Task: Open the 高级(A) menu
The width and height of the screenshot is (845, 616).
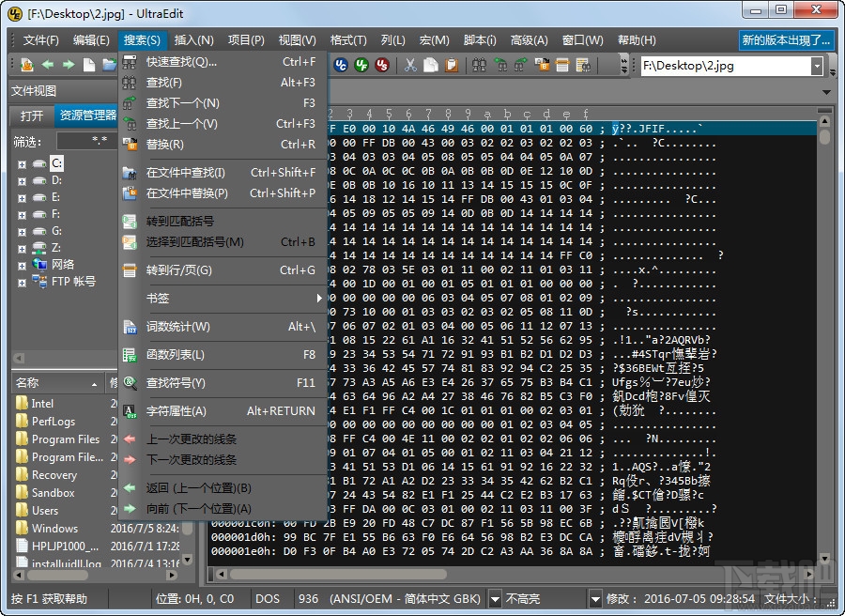Action: (x=529, y=39)
